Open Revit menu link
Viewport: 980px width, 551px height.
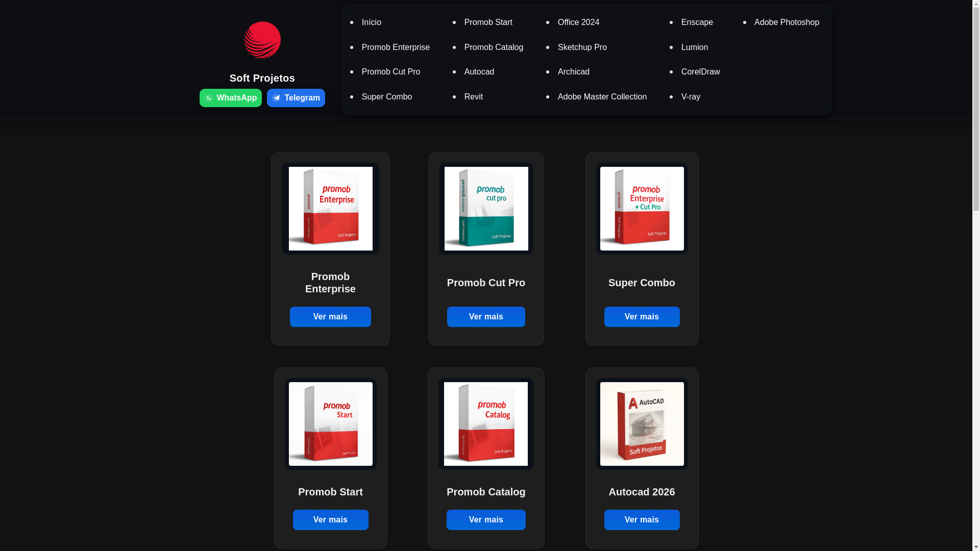[x=474, y=97]
